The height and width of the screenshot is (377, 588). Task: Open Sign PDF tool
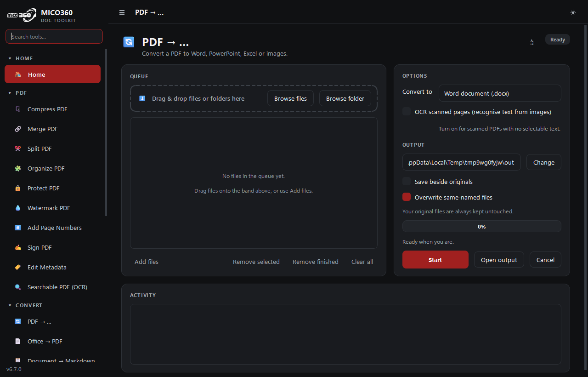52,247
